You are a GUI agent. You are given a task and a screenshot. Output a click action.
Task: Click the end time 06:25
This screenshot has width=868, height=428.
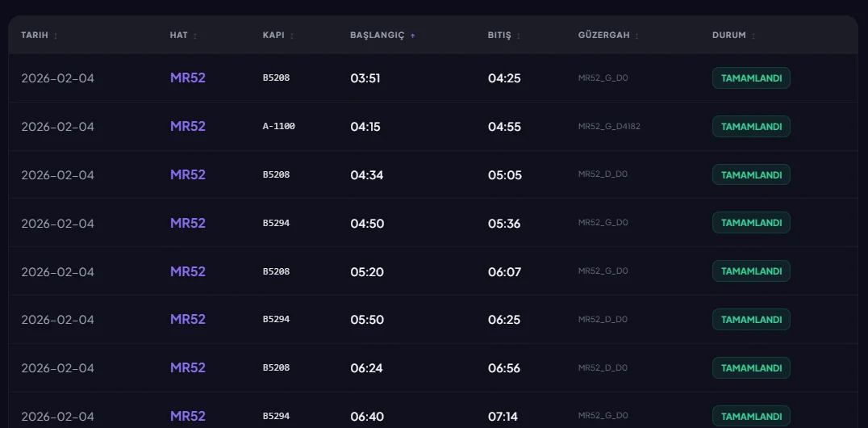click(504, 320)
